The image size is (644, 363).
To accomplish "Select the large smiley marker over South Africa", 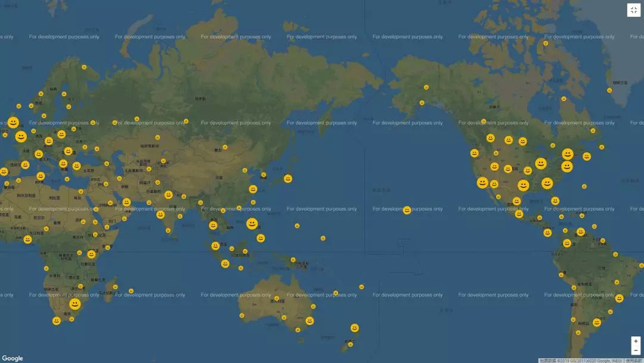I will [75, 304].
